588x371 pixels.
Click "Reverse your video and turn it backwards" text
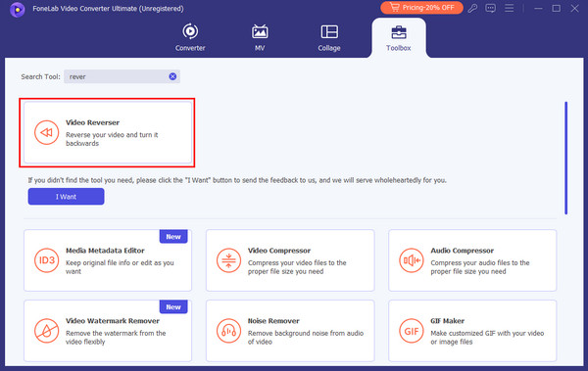point(112,139)
